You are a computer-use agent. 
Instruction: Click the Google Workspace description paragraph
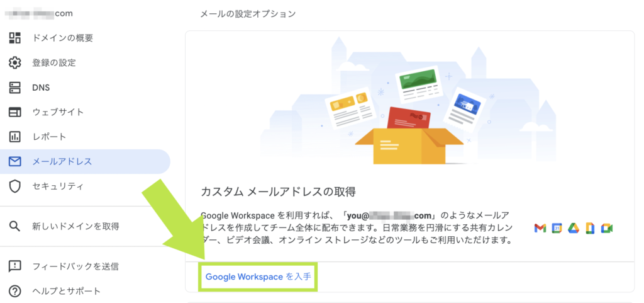(x=357, y=228)
